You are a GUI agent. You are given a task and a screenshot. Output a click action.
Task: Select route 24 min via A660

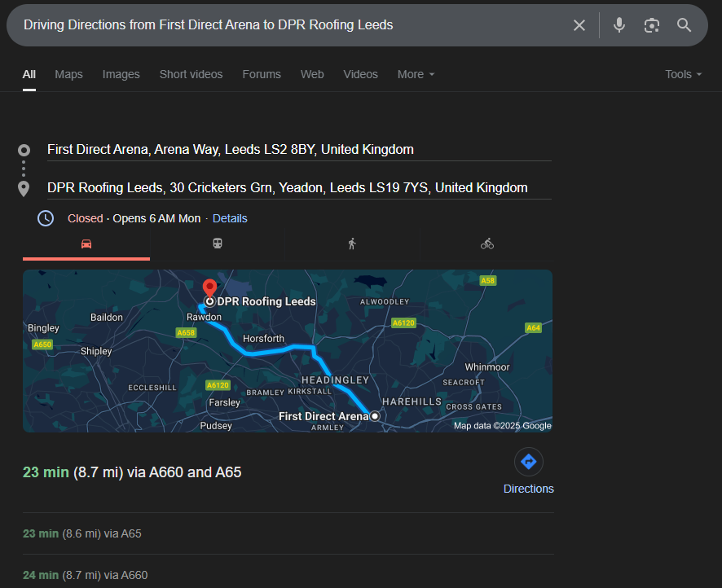tap(86, 575)
